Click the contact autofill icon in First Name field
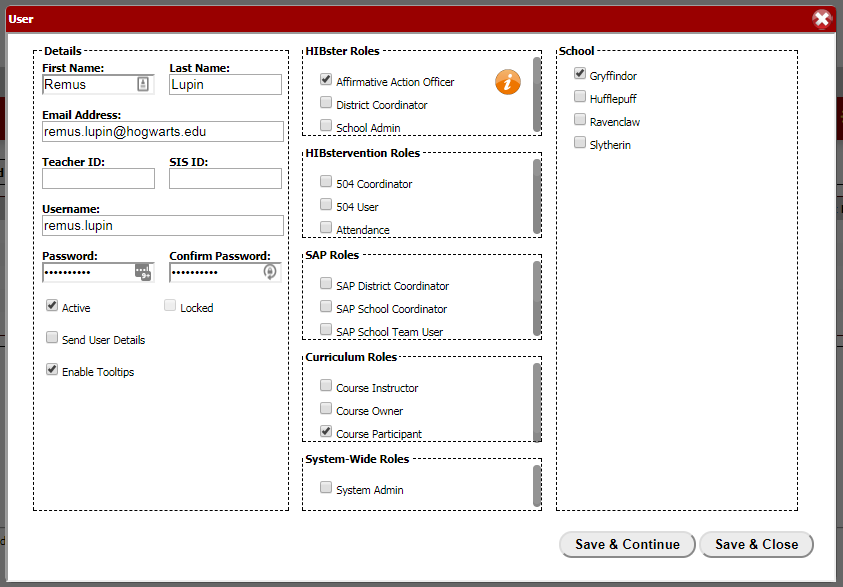This screenshot has width=843, height=587. coord(143,84)
